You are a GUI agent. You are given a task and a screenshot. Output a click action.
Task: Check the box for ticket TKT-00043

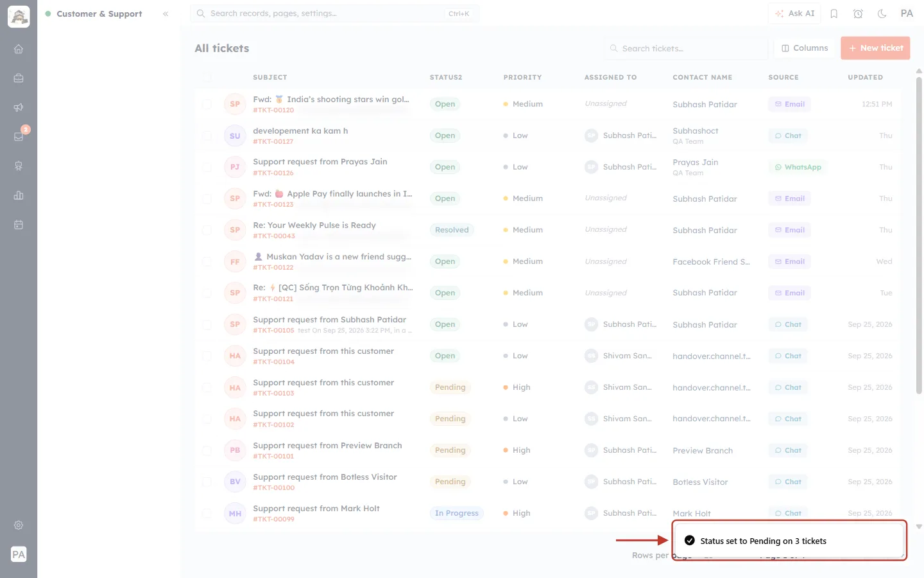click(x=207, y=230)
